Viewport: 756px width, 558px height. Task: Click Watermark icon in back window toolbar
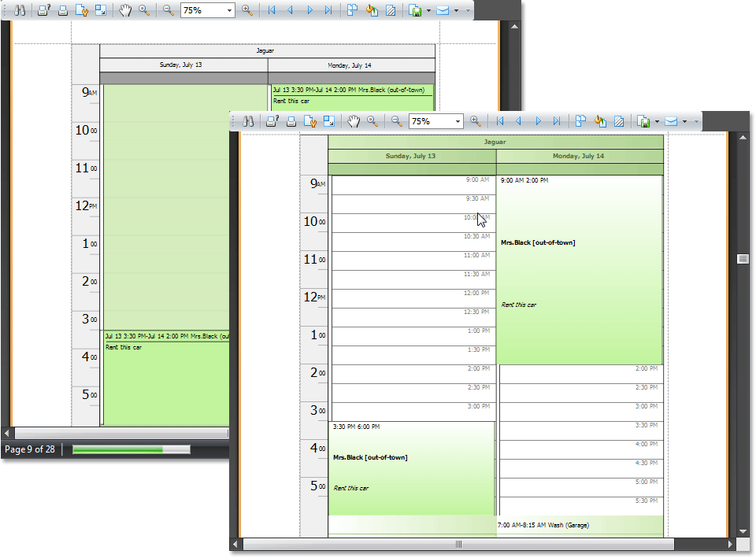[x=391, y=10]
